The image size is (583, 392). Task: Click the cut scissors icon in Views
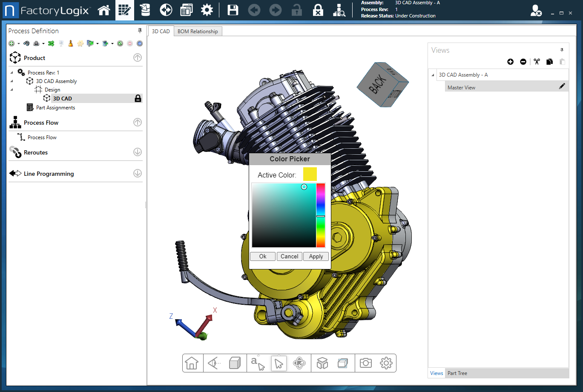coord(537,62)
